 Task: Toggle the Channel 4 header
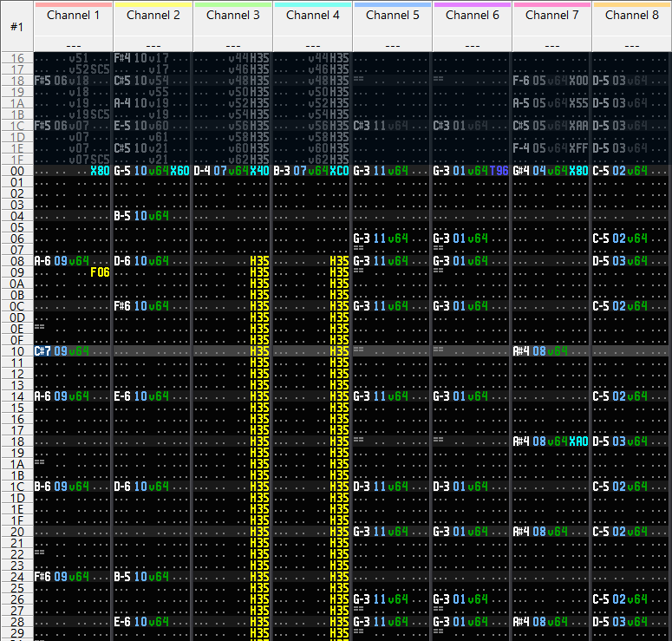pyautogui.click(x=312, y=16)
